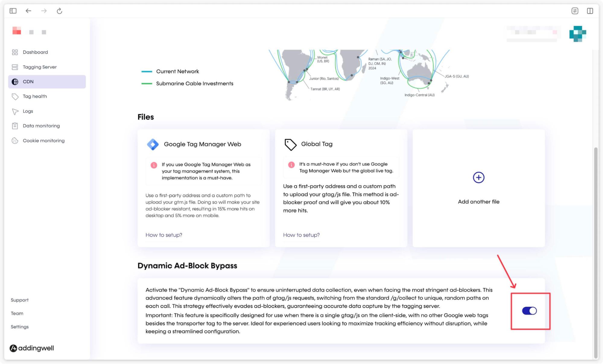Click the Current Network legend entry

click(x=170, y=71)
